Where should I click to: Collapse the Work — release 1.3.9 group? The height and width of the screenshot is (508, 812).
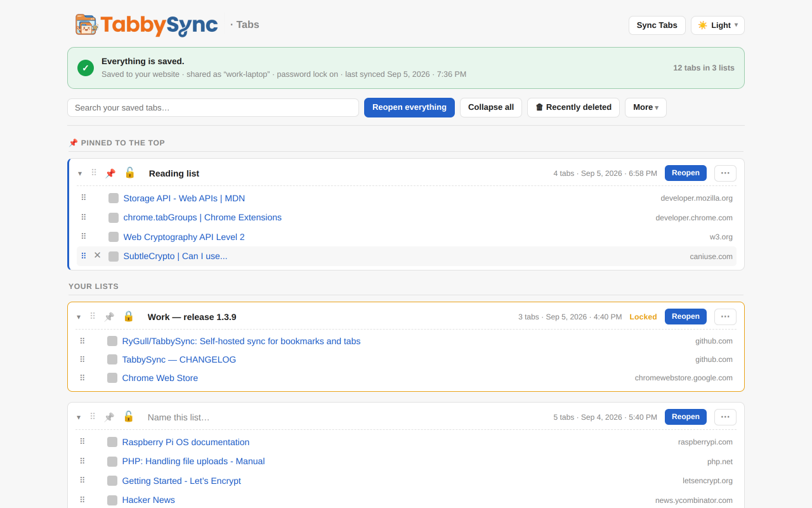pyautogui.click(x=79, y=317)
